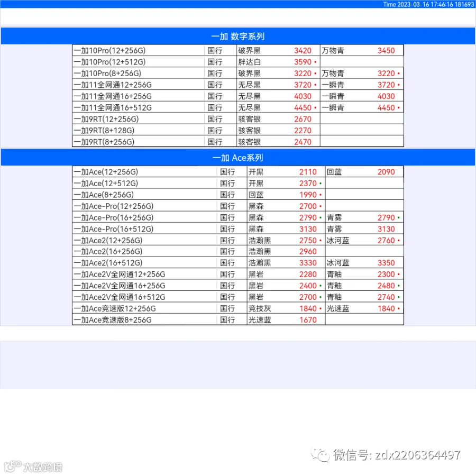Screen dimensions: 476x476
Task: Click price 2470 for 一加9RT(8+256G)
Action: (x=303, y=142)
